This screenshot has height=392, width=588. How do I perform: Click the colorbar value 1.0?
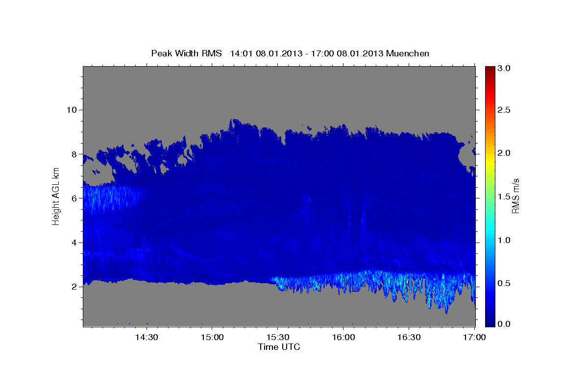(x=505, y=240)
